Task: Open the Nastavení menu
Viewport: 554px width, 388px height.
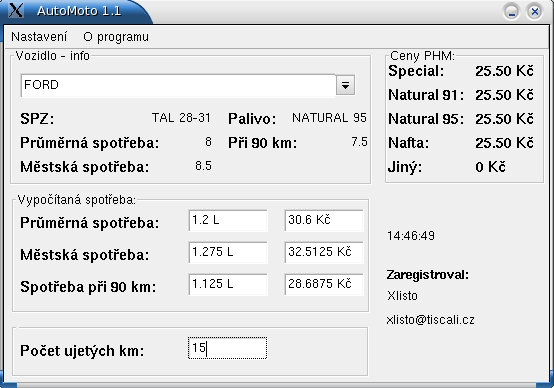Action: [39, 37]
